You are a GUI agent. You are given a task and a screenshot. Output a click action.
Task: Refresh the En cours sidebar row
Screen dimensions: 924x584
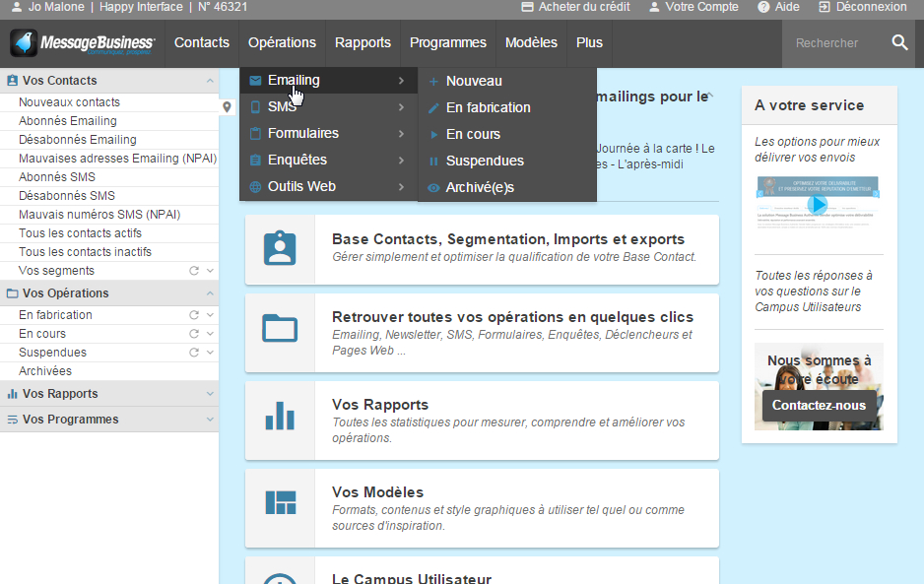[x=193, y=334]
